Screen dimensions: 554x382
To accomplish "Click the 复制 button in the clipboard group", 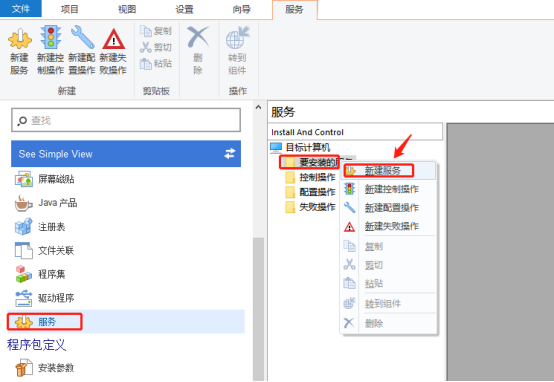I will point(156,31).
